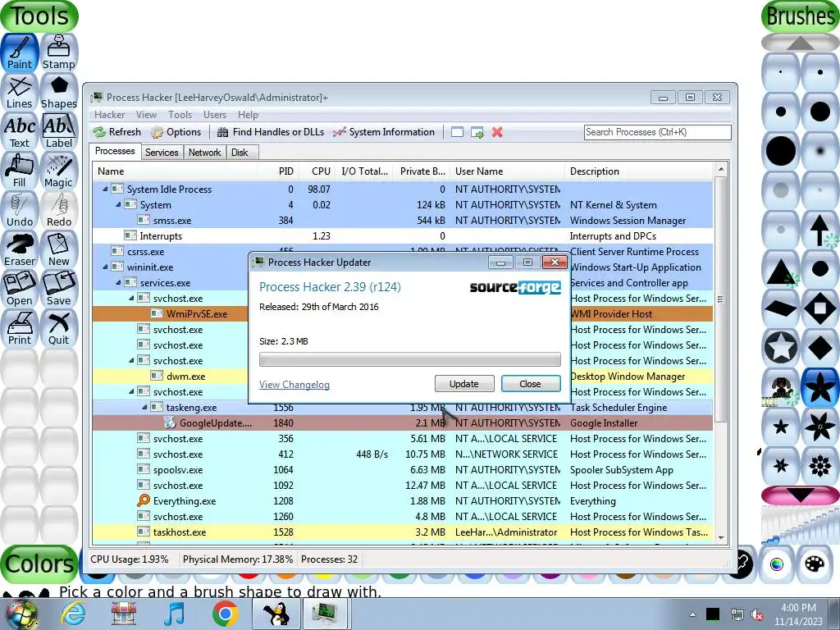Select the Stamp tool
Viewport: 840px width, 630px height.
tap(59, 52)
